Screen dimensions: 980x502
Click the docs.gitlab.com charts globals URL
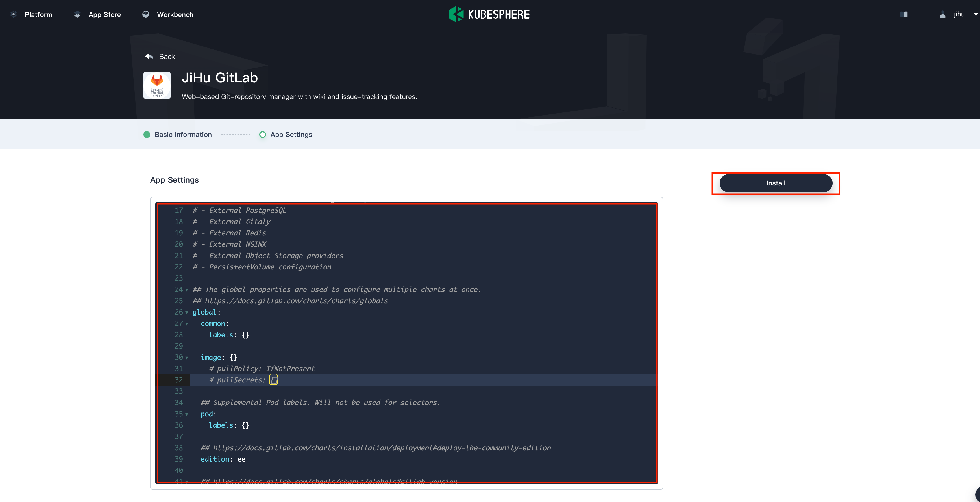click(x=296, y=301)
